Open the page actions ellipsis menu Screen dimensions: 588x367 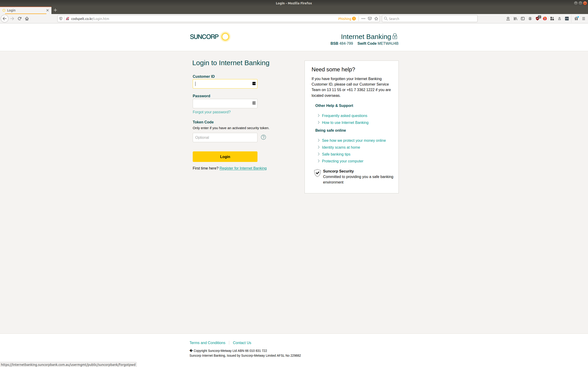click(x=363, y=18)
